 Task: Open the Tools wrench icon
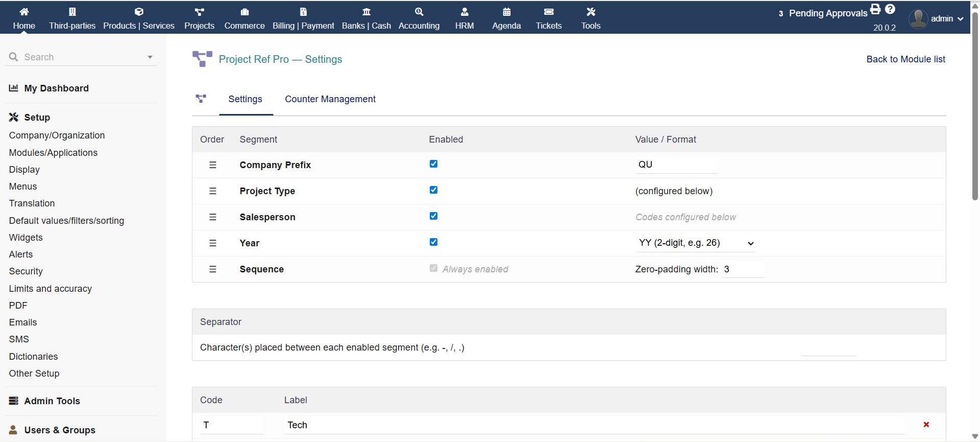coord(591,12)
